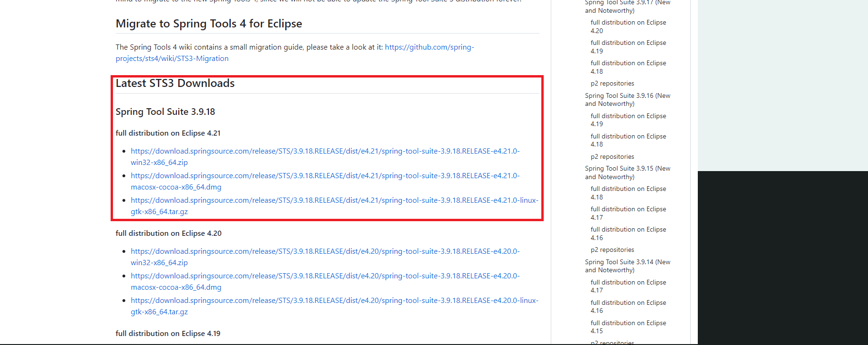Screen dimensions: 868x345
Task: Open p2 repositories under Suite 3.9.17
Action: tap(612, 84)
